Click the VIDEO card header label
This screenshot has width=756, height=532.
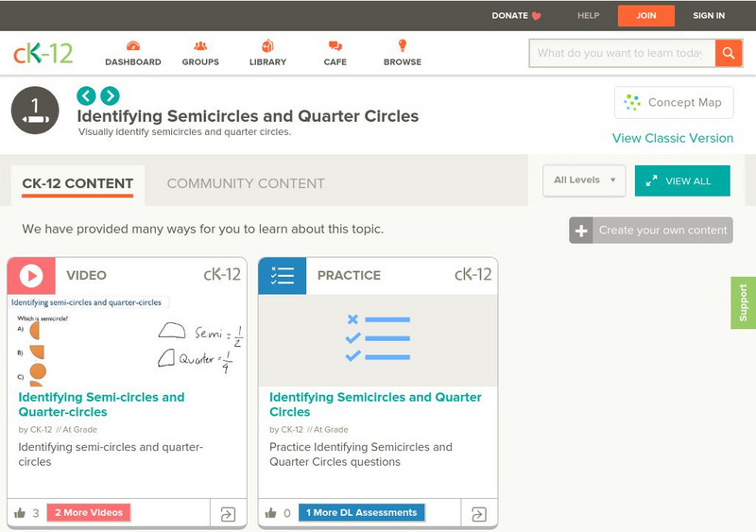(86, 275)
